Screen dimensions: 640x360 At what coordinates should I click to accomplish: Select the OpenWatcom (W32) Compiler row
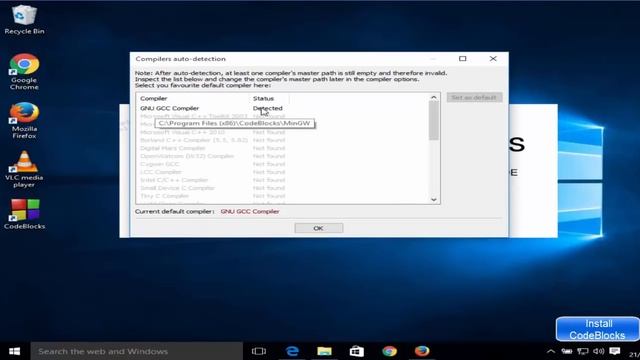click(x=283, y=156)
